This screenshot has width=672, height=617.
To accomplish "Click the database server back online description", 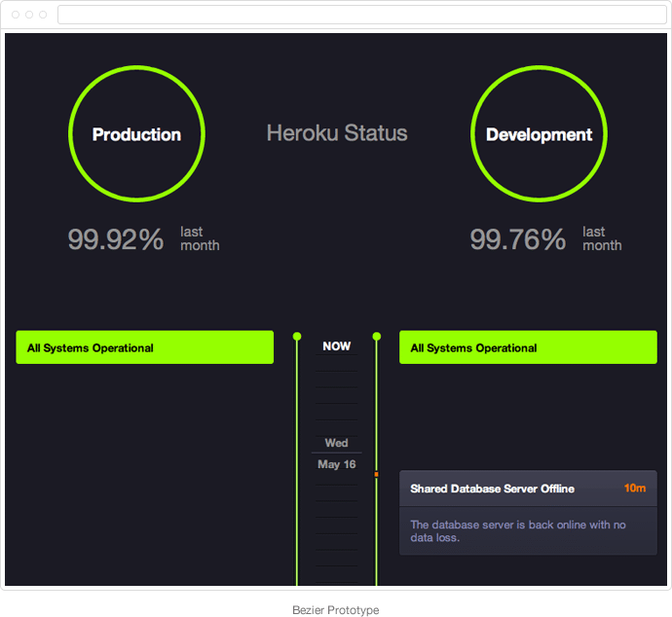I will click(518, 530).
